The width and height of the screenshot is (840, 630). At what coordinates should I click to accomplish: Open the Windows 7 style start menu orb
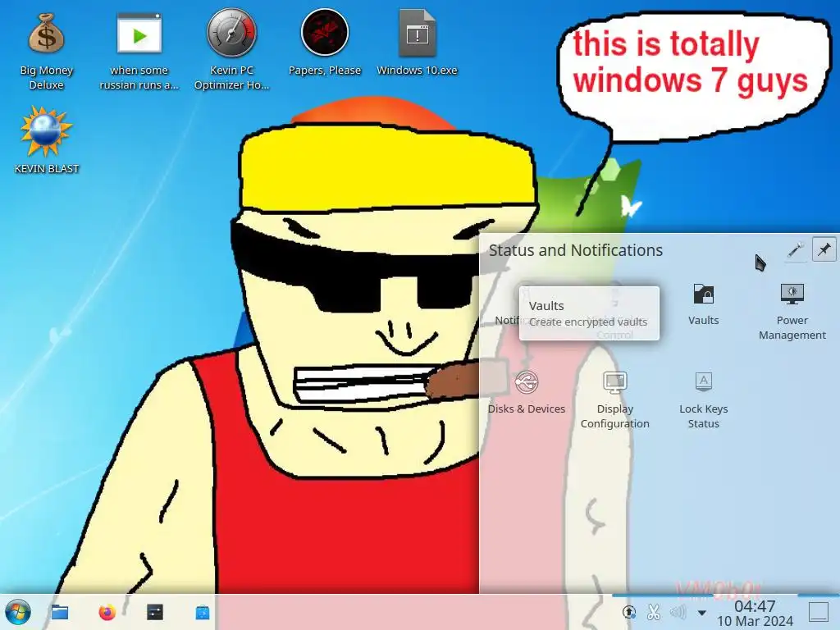(x=18, y=612)
